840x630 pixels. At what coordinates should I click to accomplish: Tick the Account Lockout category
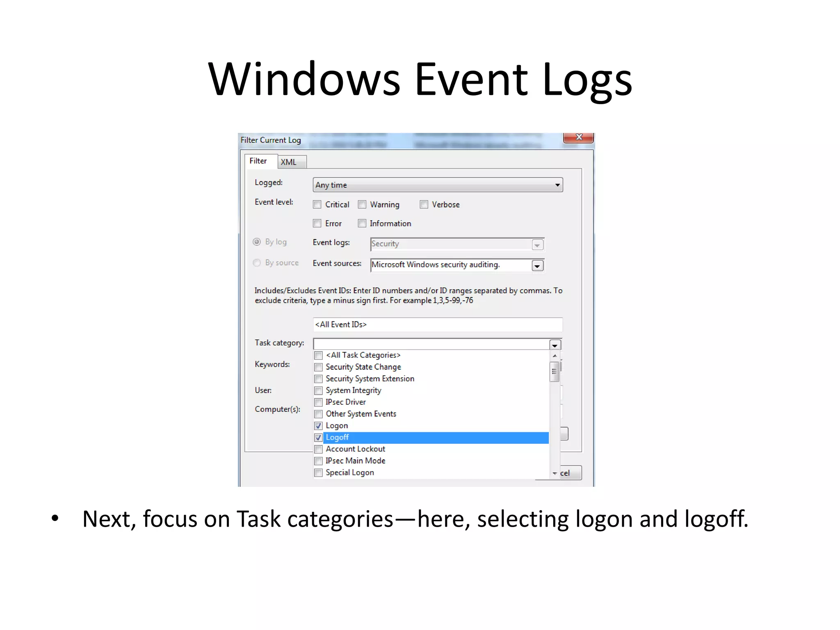(x=318, y=449)
